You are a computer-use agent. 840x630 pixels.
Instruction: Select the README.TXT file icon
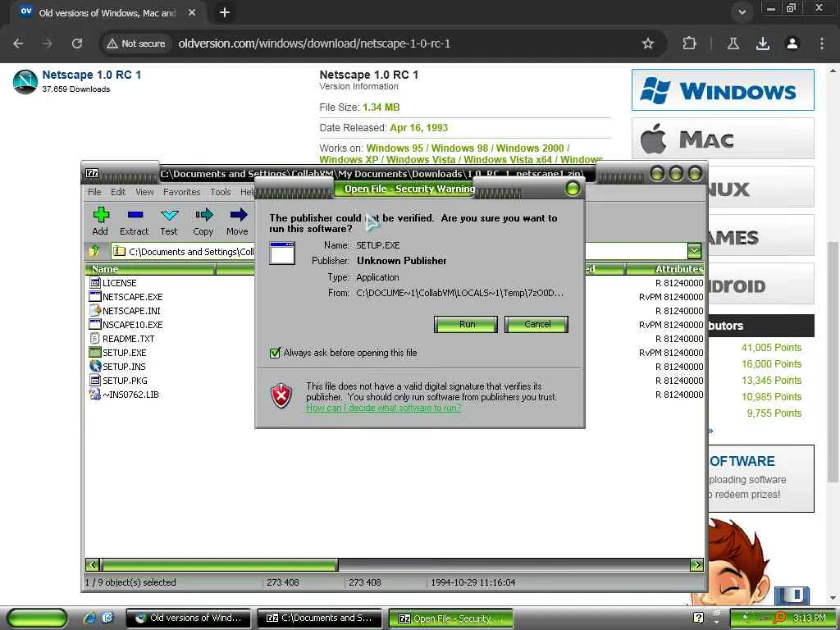[95, 339]
